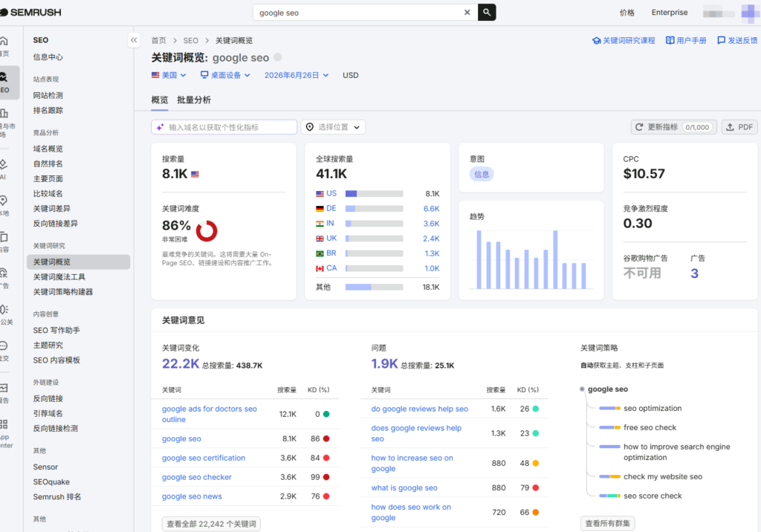Switch to the 批量分析 tab

point(194,100)
